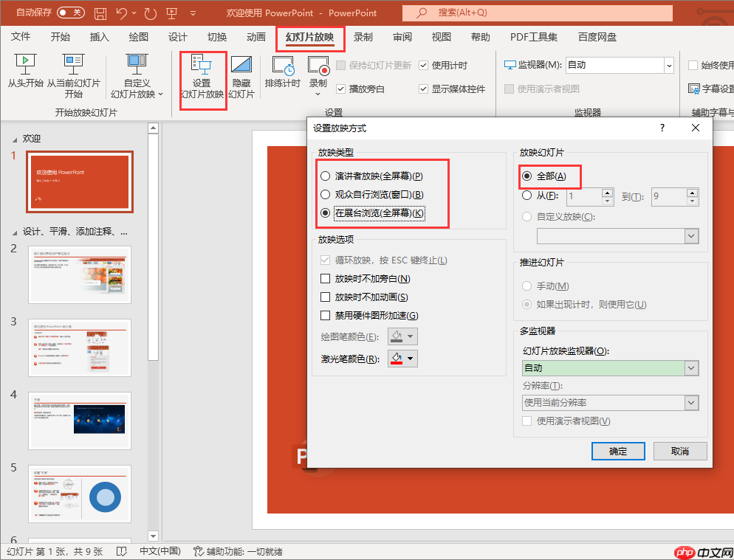Click the 搜索 search box
Image resolution: width=734 pixels, height=560 pixels.
pos(538,13)
